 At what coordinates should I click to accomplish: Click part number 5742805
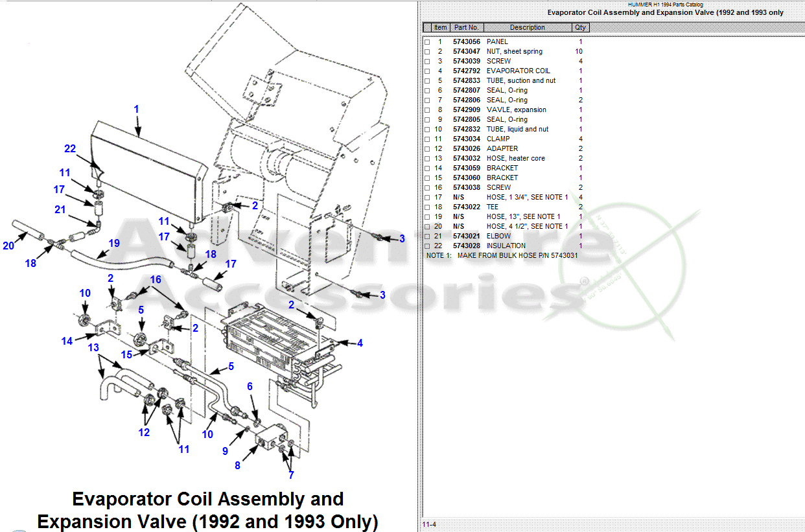[x=467, y=119]
